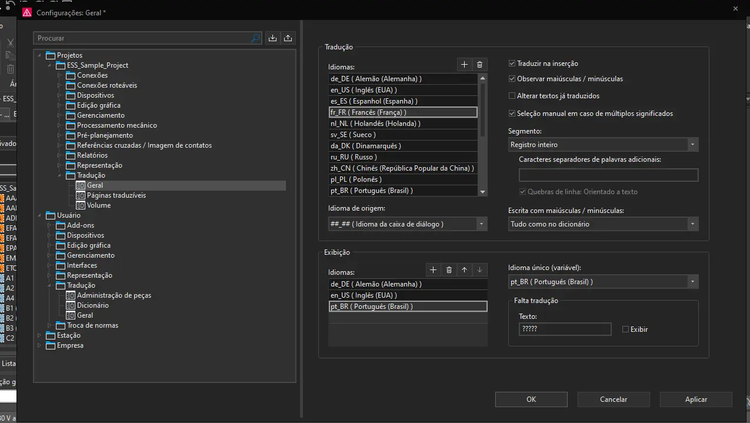Enable 'Alterar textos já traduzidos'
The height and width of the screenshot is (423, 750).
(x=513, y=96)
